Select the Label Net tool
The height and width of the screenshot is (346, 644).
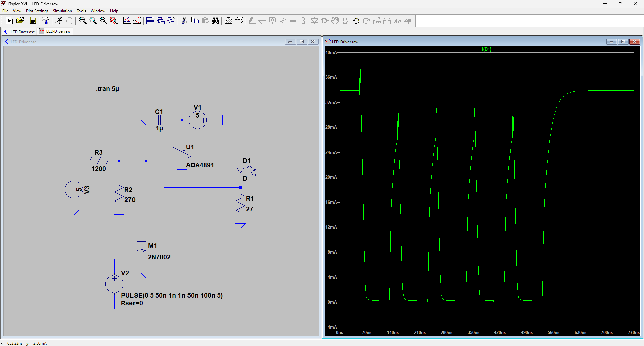273,21
